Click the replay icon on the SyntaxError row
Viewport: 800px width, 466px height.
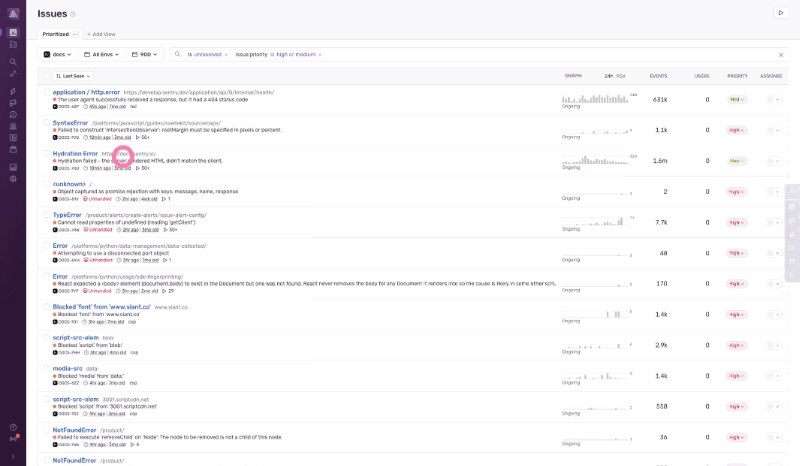(x=138, y=137)
